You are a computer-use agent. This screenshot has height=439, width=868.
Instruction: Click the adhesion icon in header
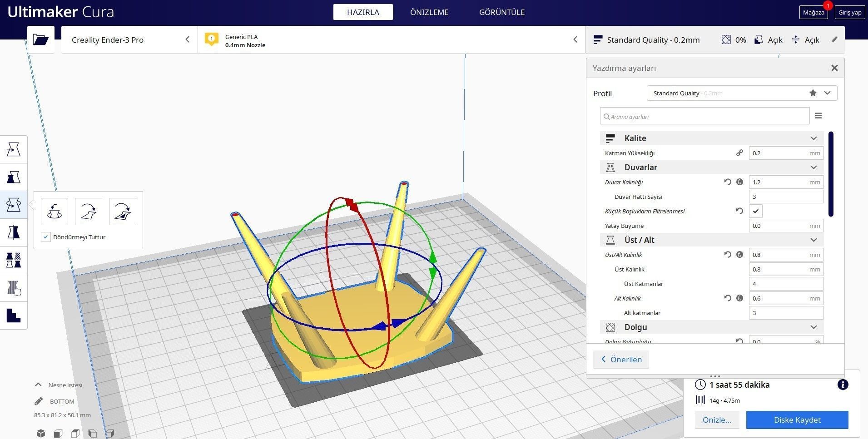click(x=796, y=40)
